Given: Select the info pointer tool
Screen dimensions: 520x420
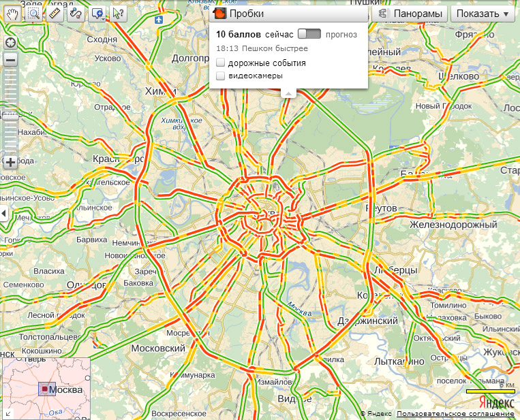Looking at the screenshot, I should click(x=119, y=13).
